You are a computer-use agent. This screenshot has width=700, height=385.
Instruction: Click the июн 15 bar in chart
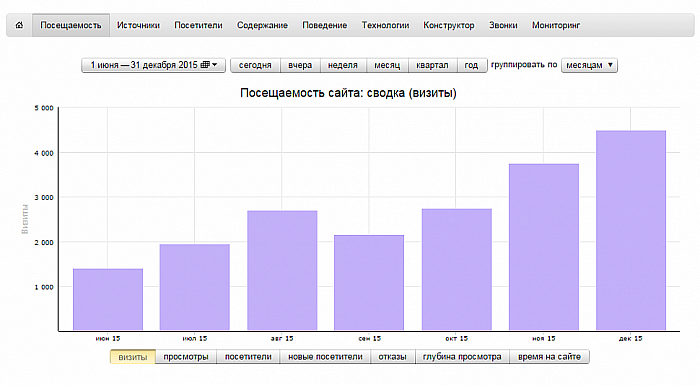[108, 300]
